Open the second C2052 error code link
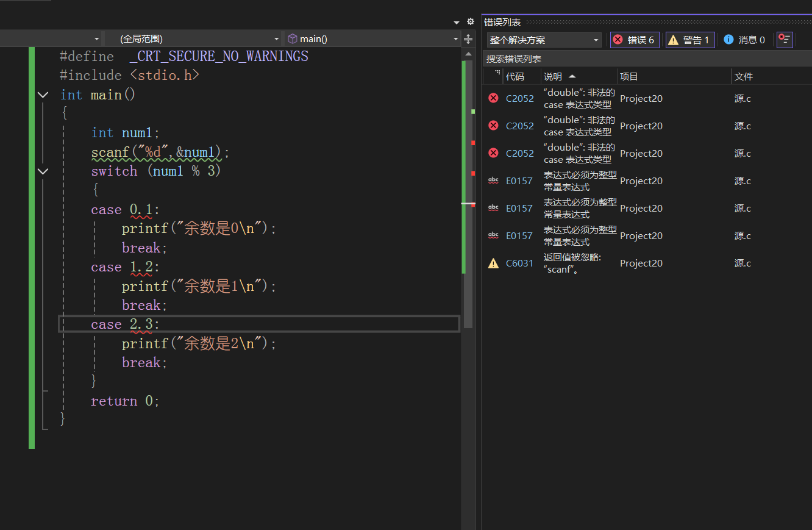 coord(519,126)
